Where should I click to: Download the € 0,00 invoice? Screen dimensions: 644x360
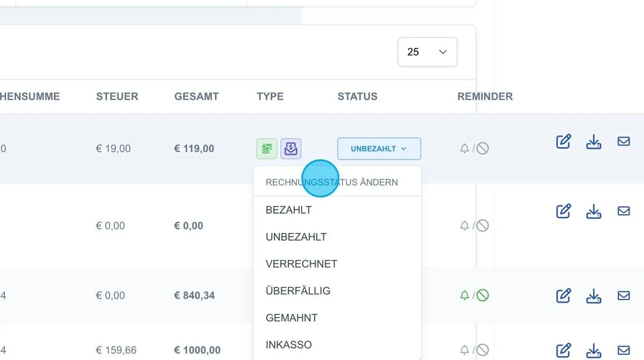coord(594,211)
